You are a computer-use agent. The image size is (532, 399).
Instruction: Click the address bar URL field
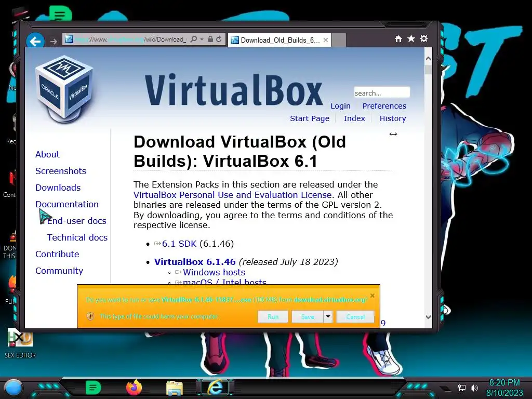click(130, 39)
